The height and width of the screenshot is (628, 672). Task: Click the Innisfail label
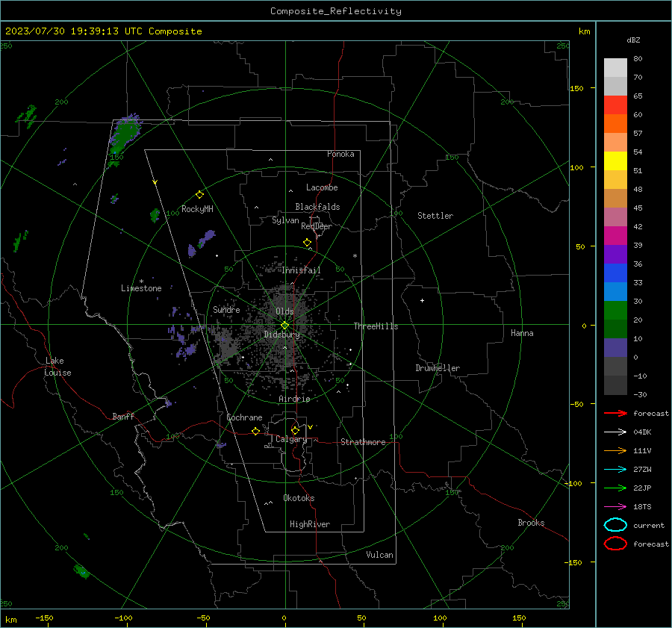tap(301, 270)
